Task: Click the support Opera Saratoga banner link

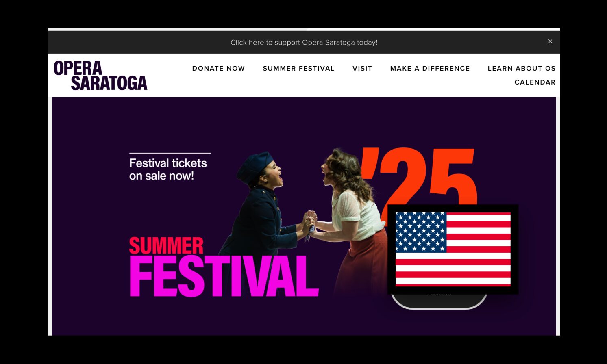Action: coord(304,42)
